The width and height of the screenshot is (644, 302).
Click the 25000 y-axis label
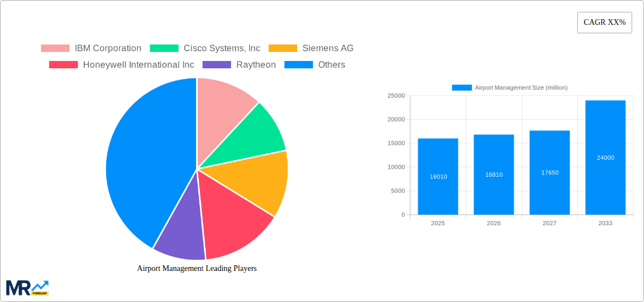[x=396, y=95]
